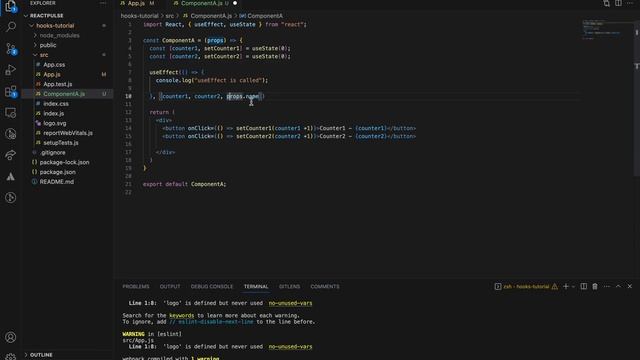640x360 pixels.
Task: Open editor More Actions ellipsis at top right
Action: [x=630, y=3]
